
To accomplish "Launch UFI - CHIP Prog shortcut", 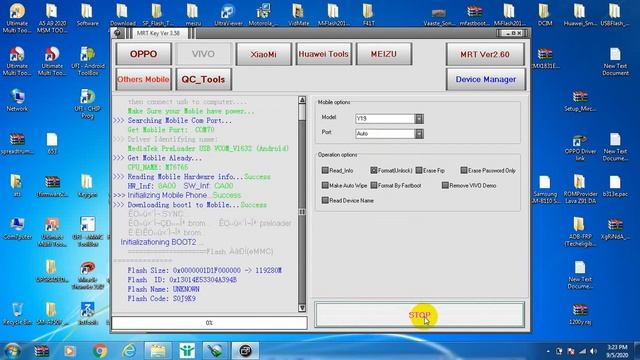I will click(87, 104).
